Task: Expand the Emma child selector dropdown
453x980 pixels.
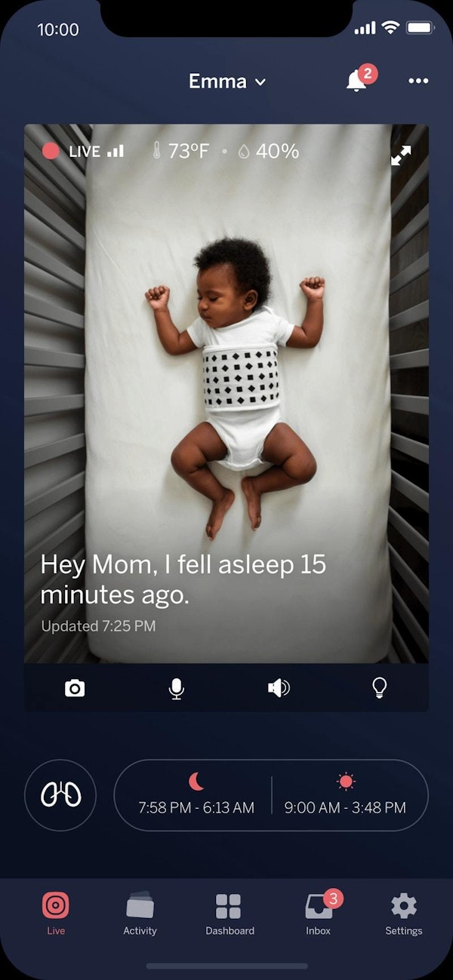Action: coord(227,81)
